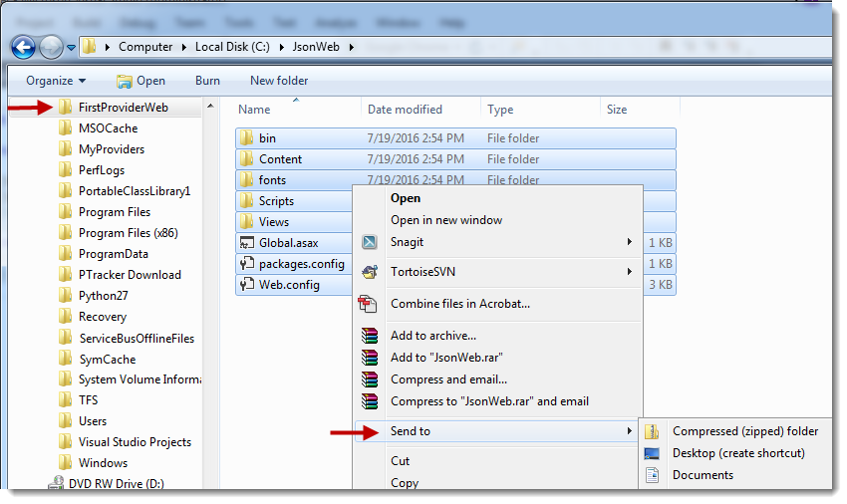This screenshot has height=504, width=847.
Task: Click the Forward navigation arrow button
Action: point(51,48)
